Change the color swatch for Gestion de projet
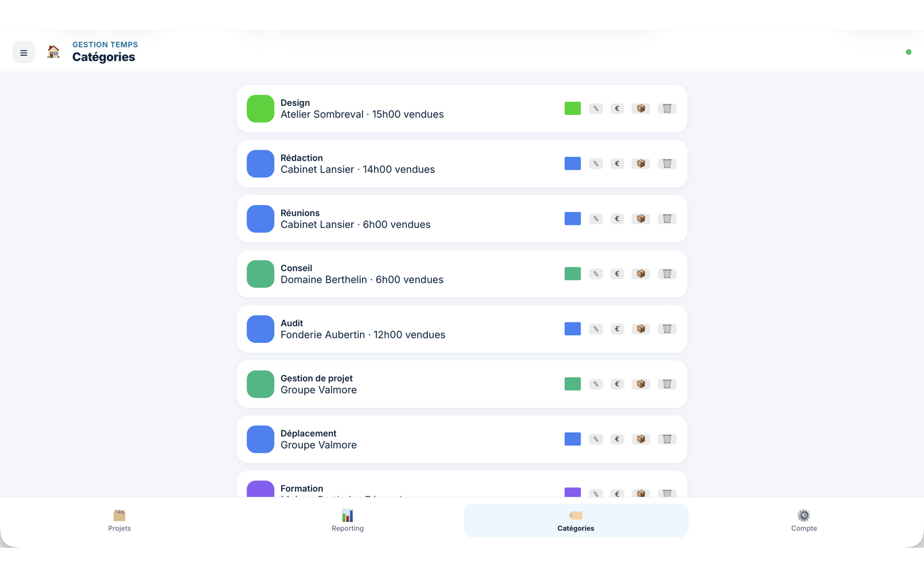Screen dimensions: 924x578 pyautogui.click(x=573, y=385)
